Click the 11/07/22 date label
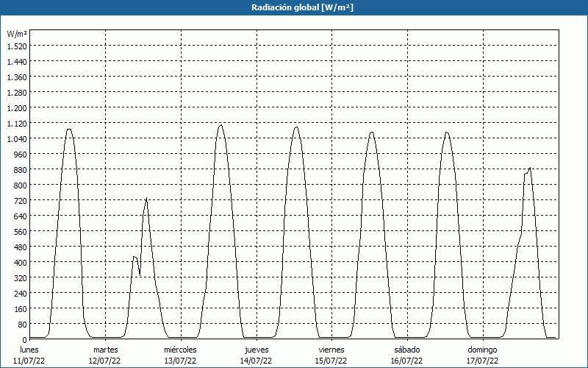 (x=29, y=361)
